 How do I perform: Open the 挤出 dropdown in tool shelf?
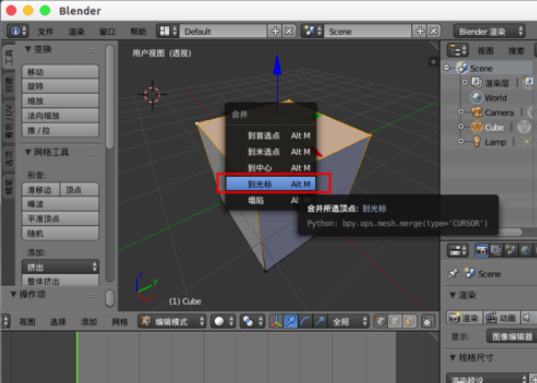coord(60,267)
